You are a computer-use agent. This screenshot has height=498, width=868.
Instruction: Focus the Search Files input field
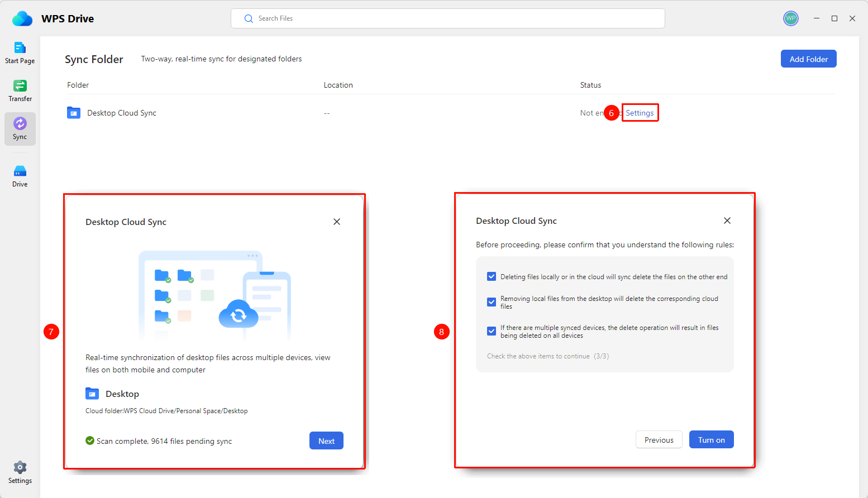click(x=447, y=18)
